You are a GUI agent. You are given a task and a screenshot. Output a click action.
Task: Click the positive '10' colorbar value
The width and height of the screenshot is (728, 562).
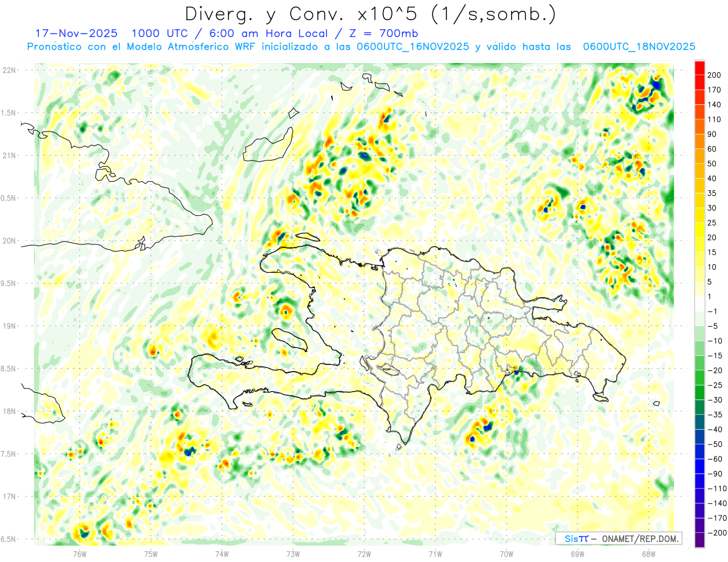712,267
